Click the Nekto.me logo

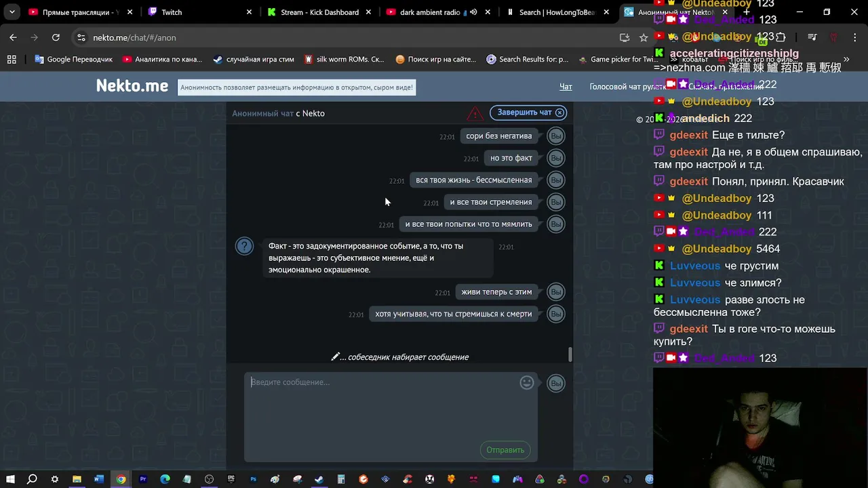[x=132, y=86]
